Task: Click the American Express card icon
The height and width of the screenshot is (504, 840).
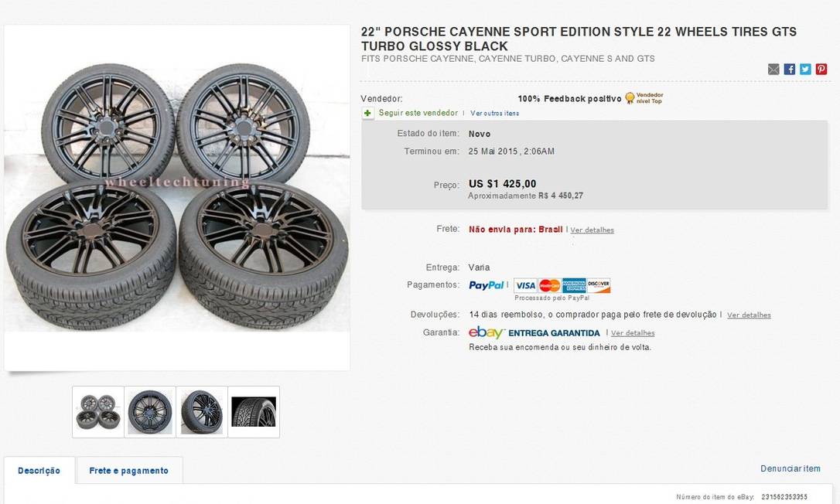Action: pos(574,285)
